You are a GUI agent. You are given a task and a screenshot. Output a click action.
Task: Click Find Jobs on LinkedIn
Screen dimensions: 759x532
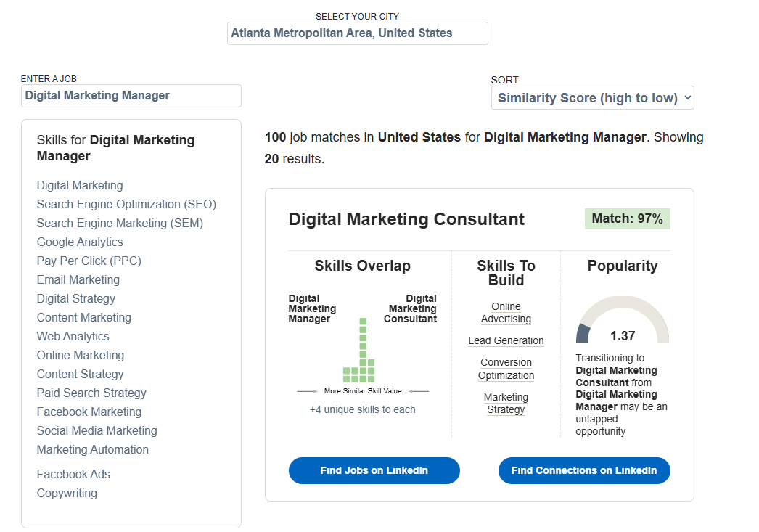point(374,470)
